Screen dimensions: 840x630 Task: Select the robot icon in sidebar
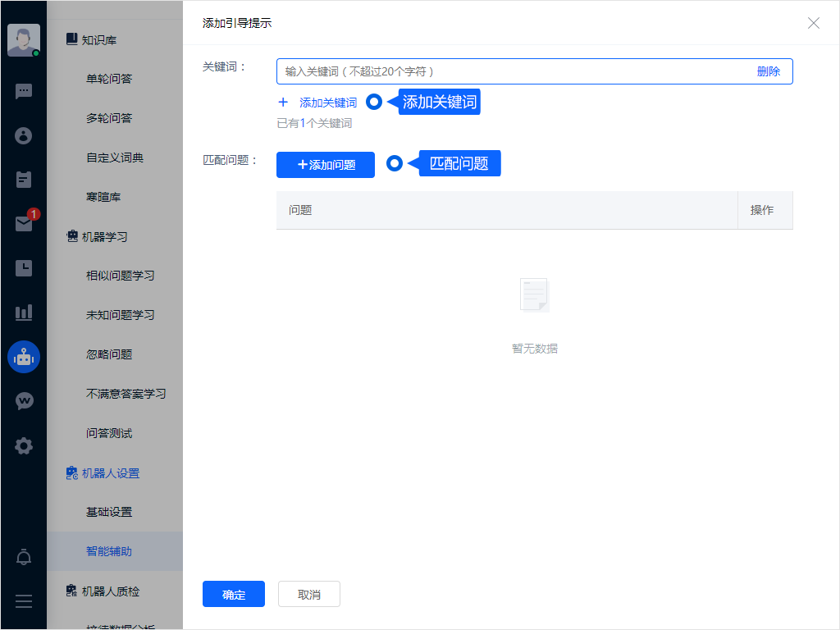tap(24, 357)
